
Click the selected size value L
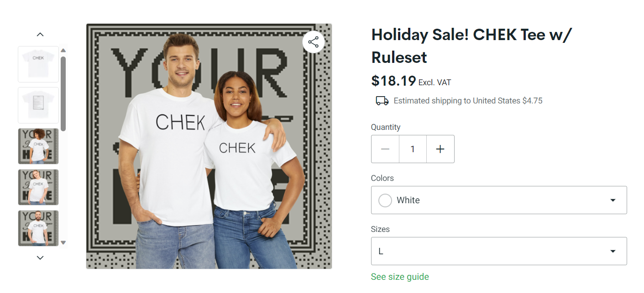point(381,251)
